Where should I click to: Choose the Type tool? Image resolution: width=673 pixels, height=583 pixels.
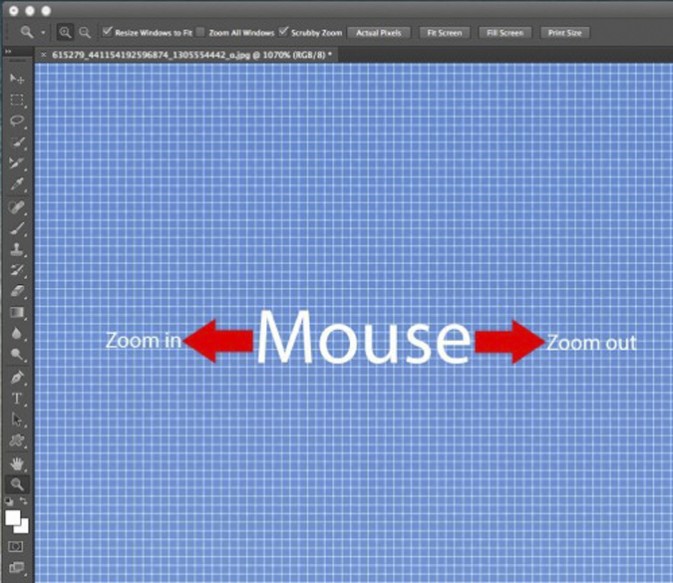pyautogui.click(x=17, y=399)
